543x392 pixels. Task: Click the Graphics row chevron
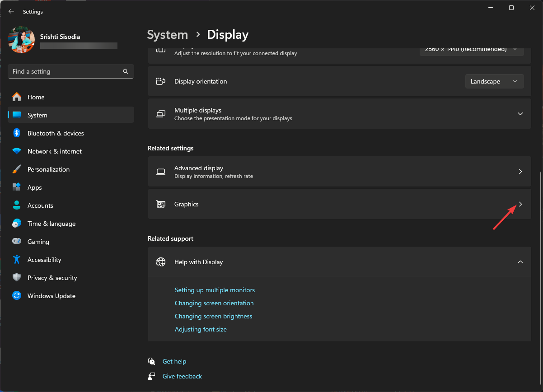pos(520,204)
